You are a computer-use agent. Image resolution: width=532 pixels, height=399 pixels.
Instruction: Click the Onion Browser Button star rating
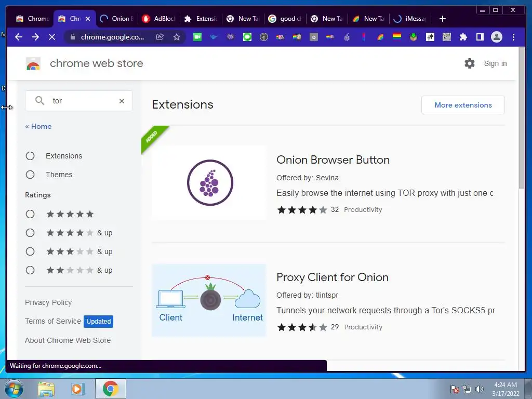tap(302, 210)
